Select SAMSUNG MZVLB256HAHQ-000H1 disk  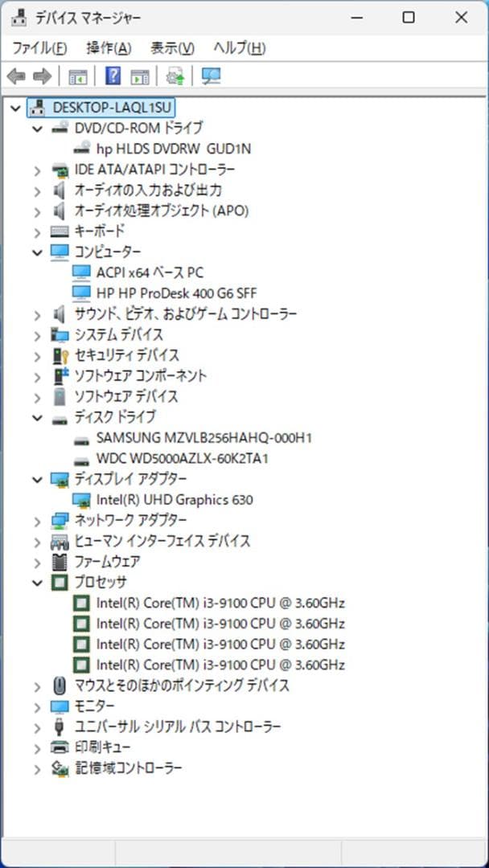coord(203,439)
